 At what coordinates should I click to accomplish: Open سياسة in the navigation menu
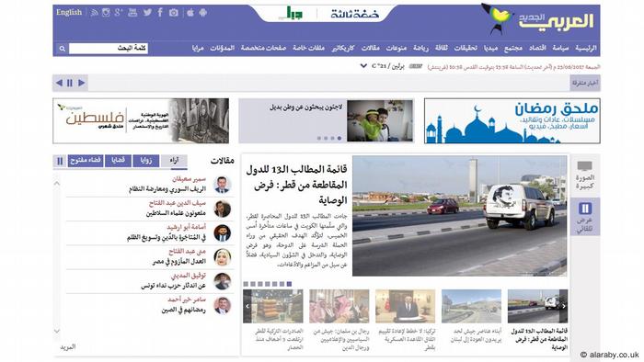pos(560,48)
